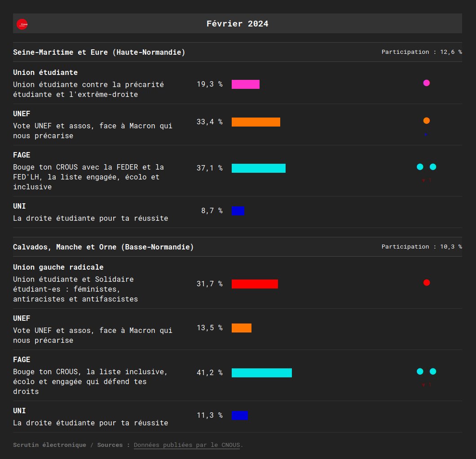Open the Données publiées par le CNOUS link
Screen dimensions: 476x459
click(187, 445)
